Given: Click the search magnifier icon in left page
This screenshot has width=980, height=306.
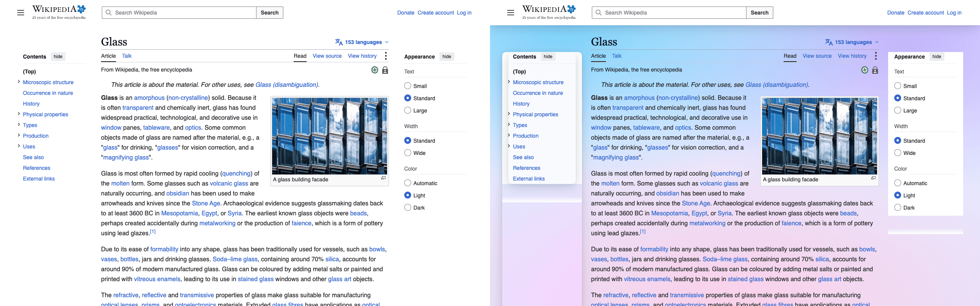Looking at the screenshot, I should pos(109,13).
